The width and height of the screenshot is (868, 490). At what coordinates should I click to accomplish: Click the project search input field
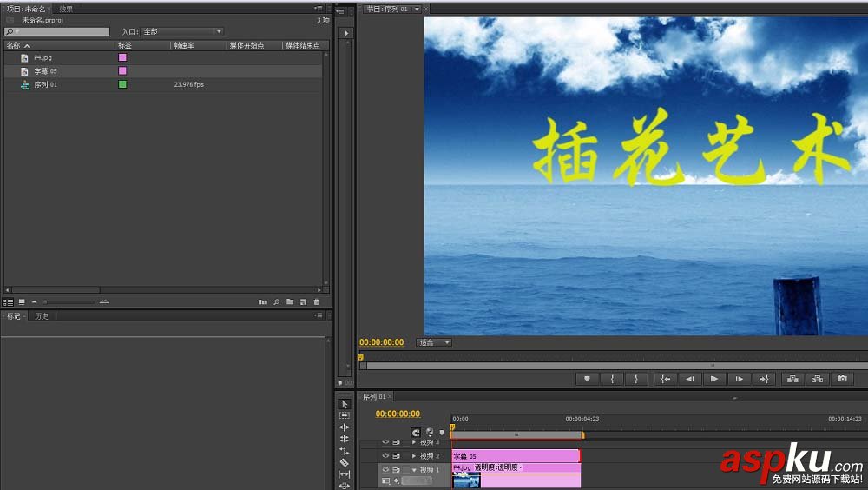point(56,31)
